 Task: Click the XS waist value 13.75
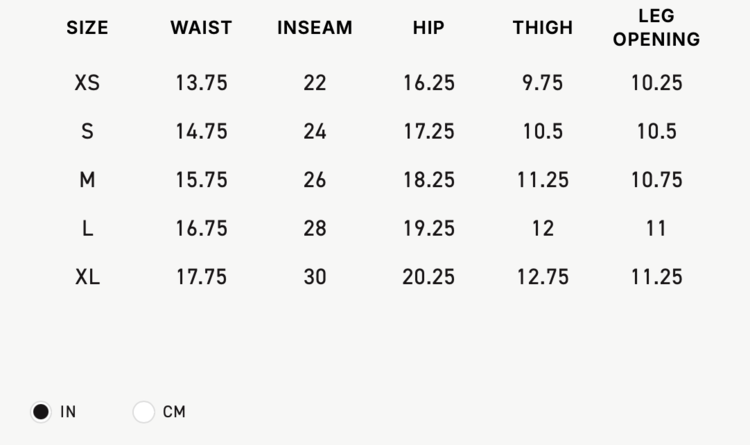[202, 83]
